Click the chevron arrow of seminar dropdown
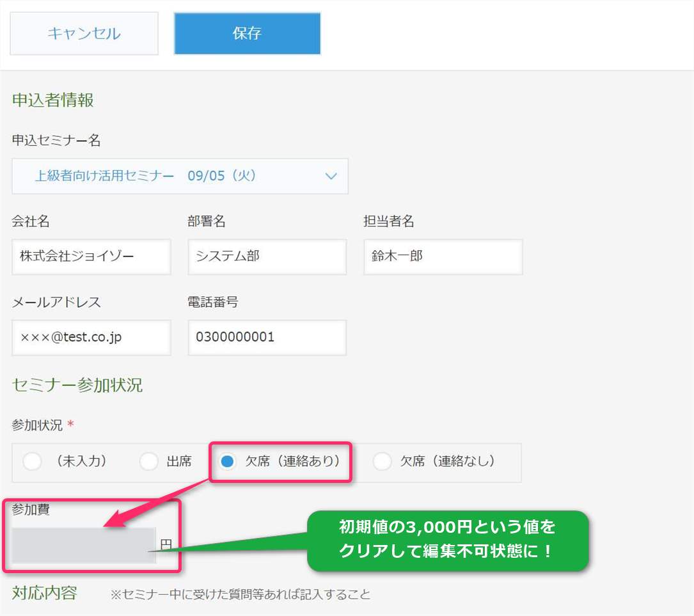 click(x=331, y=176)
